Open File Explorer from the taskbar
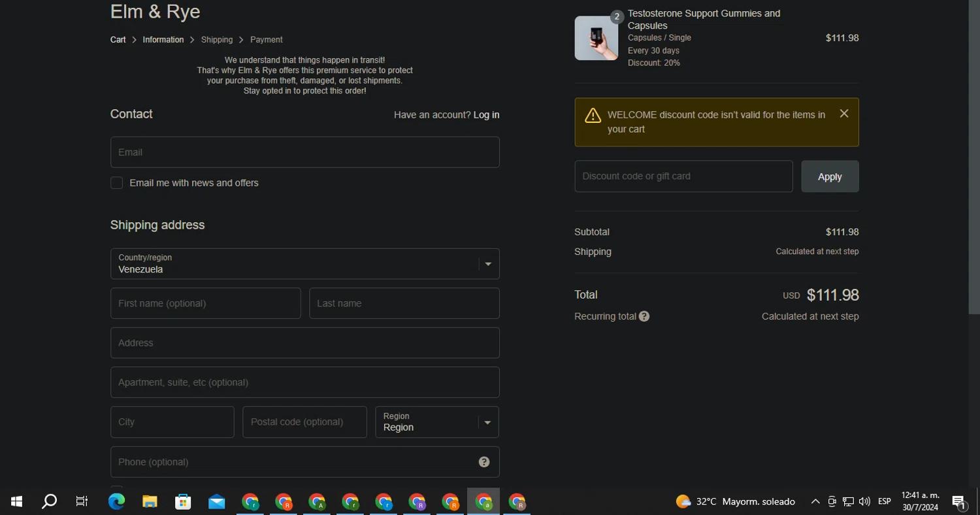Image resolution: width=980 pixels, height=515 pixels. (150, 501)
